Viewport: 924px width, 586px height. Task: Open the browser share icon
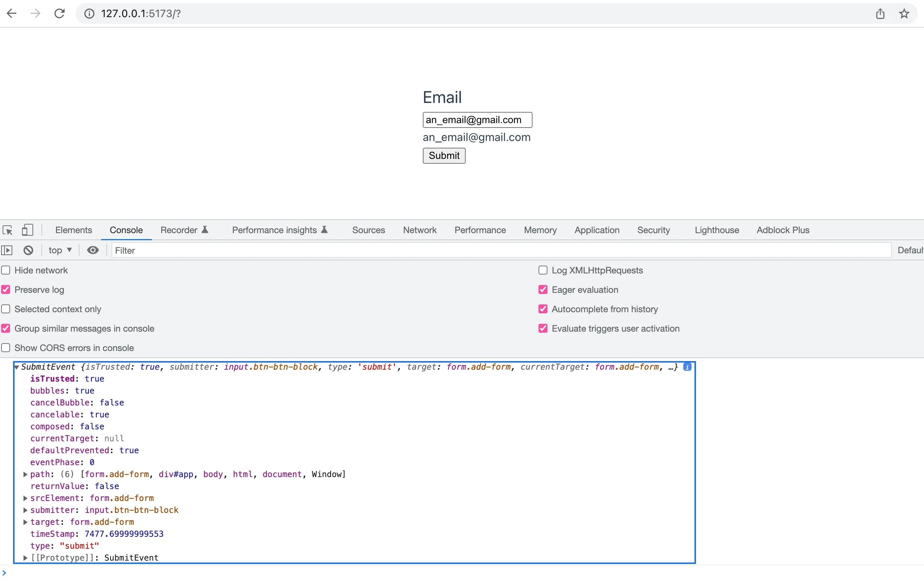pos(880,13)
